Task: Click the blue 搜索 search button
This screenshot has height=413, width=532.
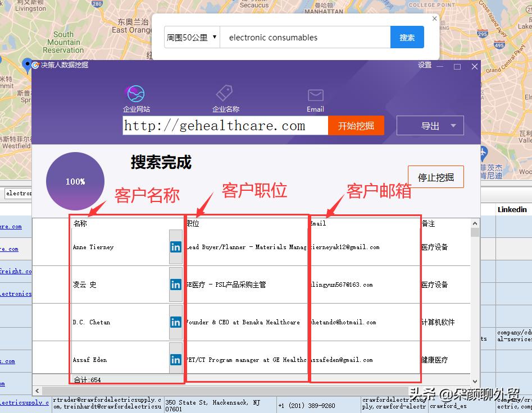Action: coord(407,37)
